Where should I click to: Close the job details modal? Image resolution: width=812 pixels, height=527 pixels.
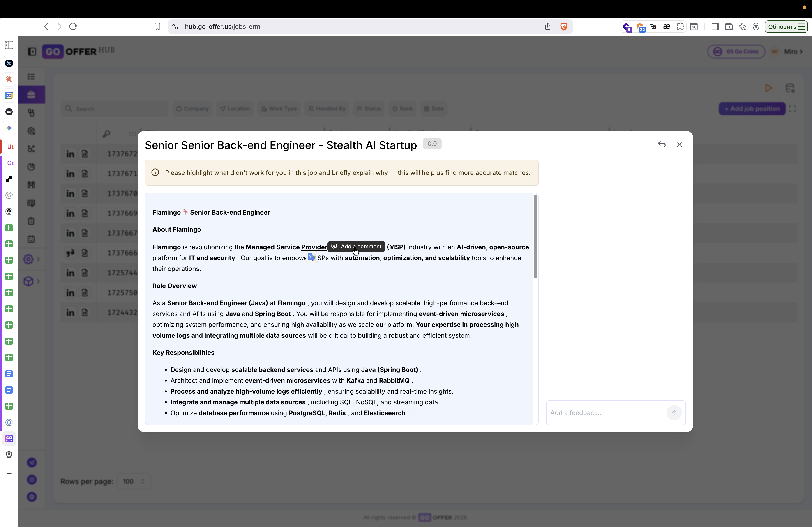[x=679, y=144]
